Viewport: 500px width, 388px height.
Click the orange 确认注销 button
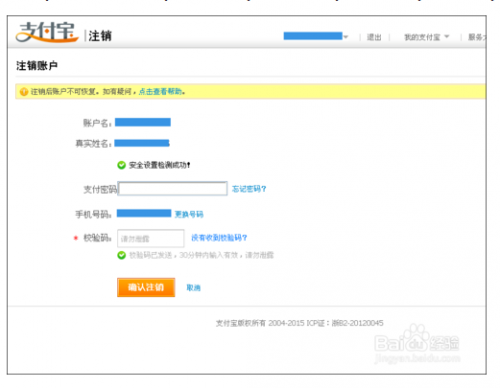tap(146, 287)
